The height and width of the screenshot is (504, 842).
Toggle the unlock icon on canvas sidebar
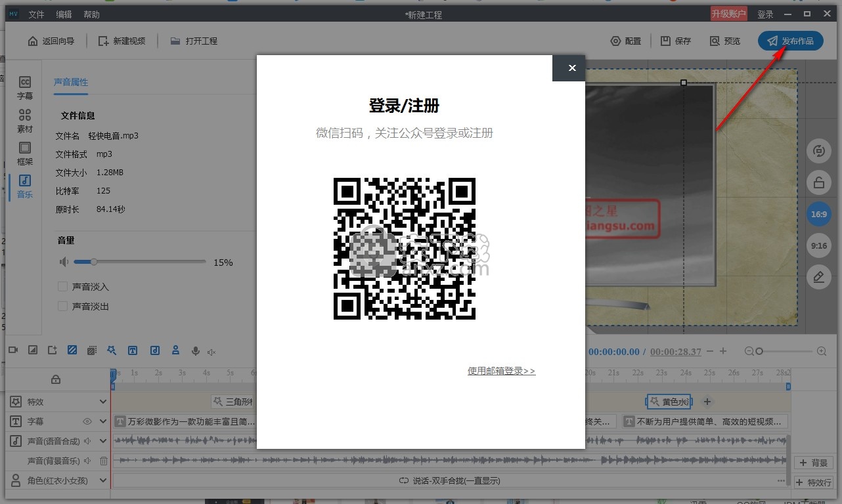[818, 183]
